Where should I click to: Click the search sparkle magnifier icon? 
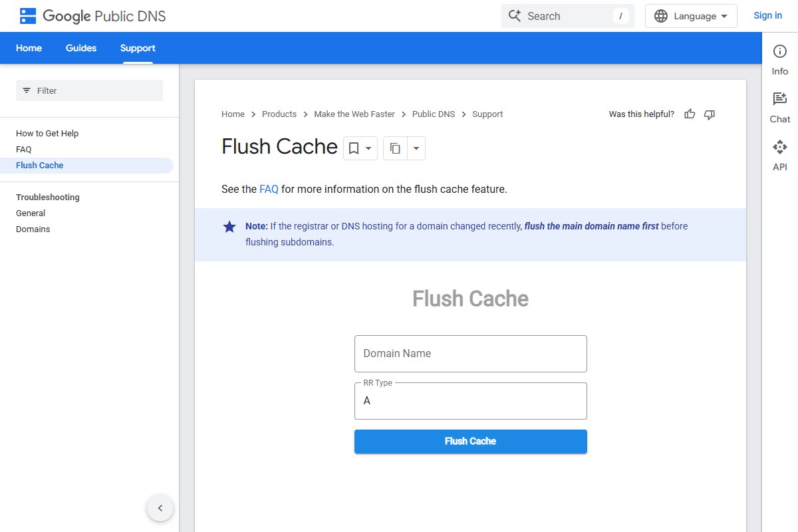(x=514, y=16)
